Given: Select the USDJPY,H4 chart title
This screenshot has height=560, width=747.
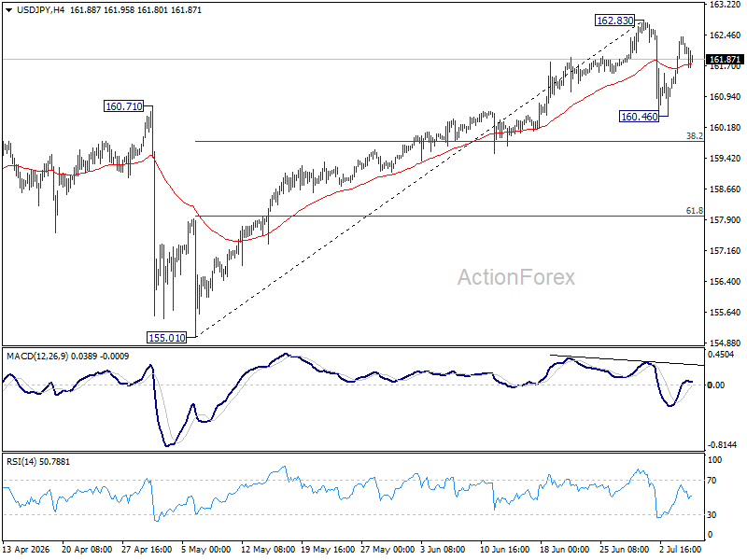Looking at the screenshot, I should tap(40, 10).
